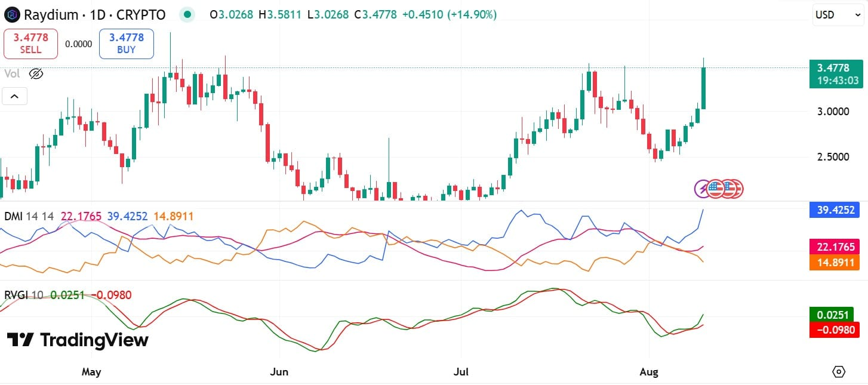Click the blue 39.4252 DMI value tag
Image resolution: width=868 pixels, height=385 pixels.
pos(836,210)
